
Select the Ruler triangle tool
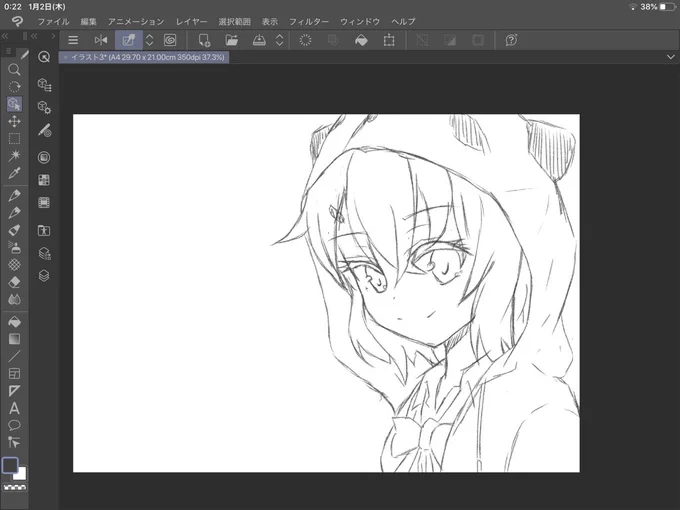pos(14,391)
